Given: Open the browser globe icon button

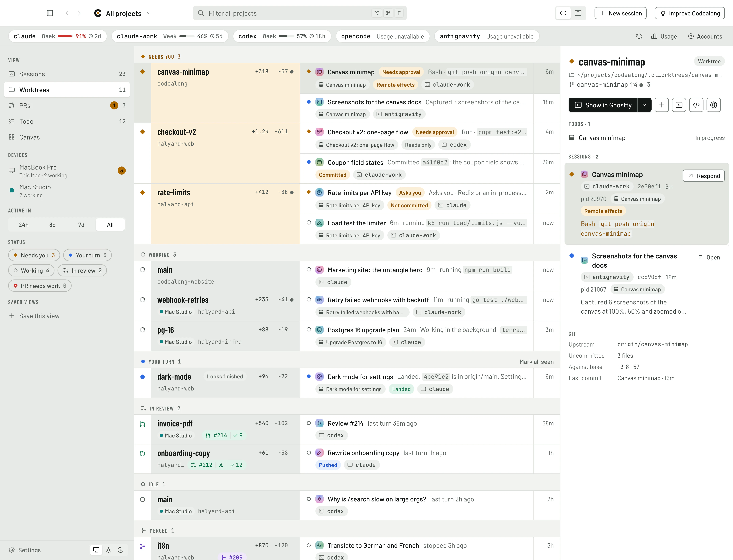Looking at the screenshot, I should click(713, 105).
